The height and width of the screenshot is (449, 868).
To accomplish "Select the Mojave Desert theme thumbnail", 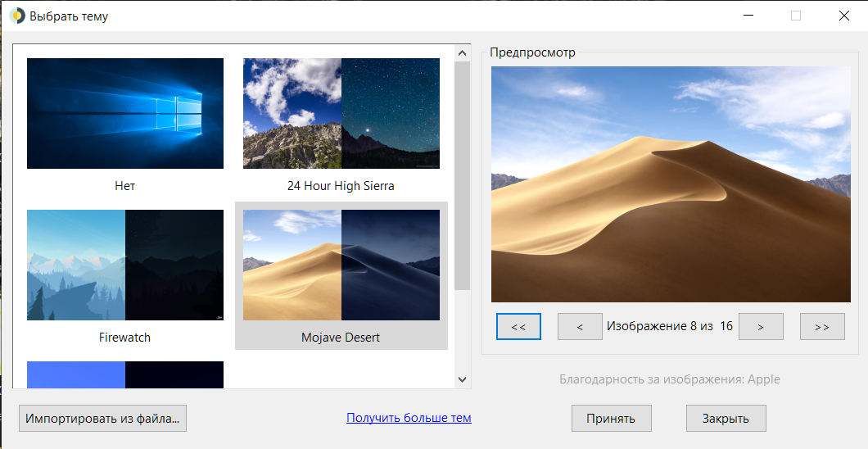I will [341, 265].
